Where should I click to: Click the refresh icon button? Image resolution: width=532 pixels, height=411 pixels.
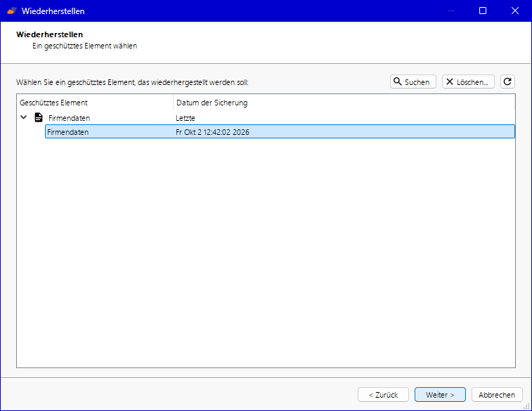pyautogui.click(x=507, y=81)
